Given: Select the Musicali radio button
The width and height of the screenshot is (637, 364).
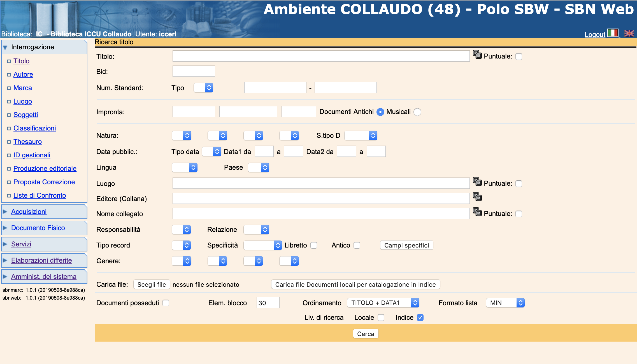Looking at the screenshot, I should tap(417, 112).
